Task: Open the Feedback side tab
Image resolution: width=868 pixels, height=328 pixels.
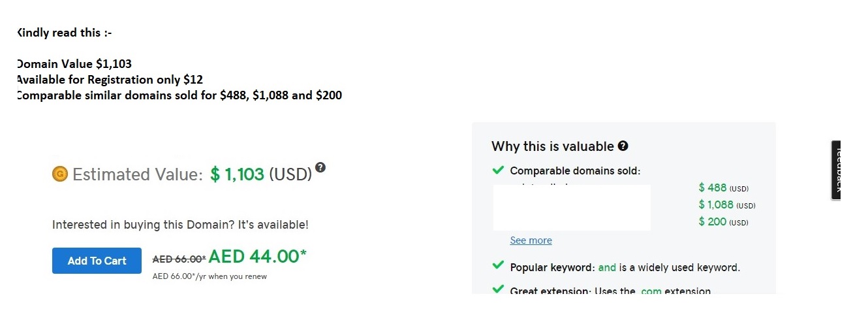Action: coord(836,169)
